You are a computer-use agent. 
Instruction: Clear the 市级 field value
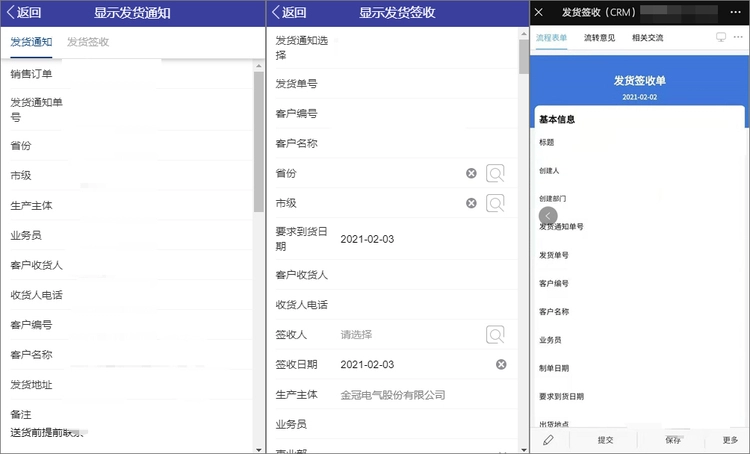point(471,204)
